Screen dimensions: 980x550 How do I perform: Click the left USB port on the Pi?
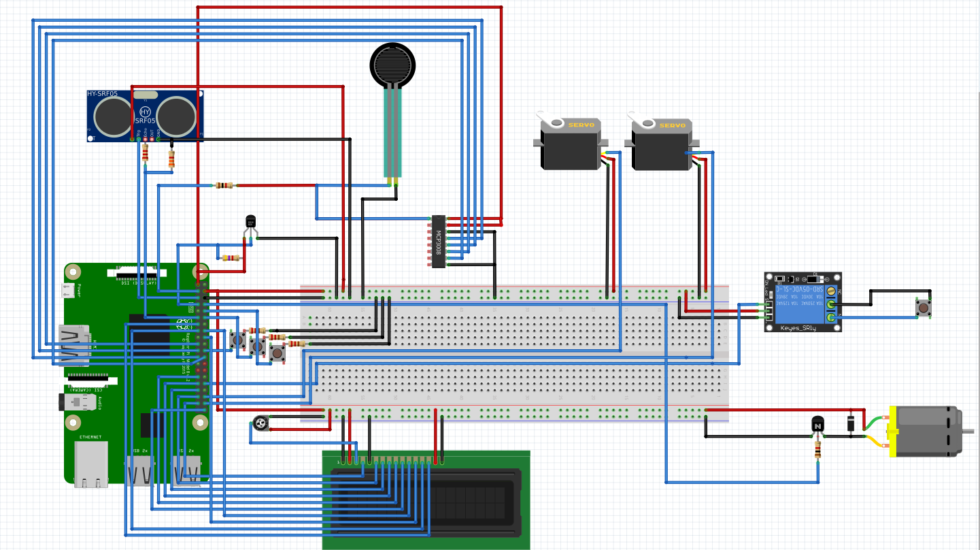(x=141, y=470)
